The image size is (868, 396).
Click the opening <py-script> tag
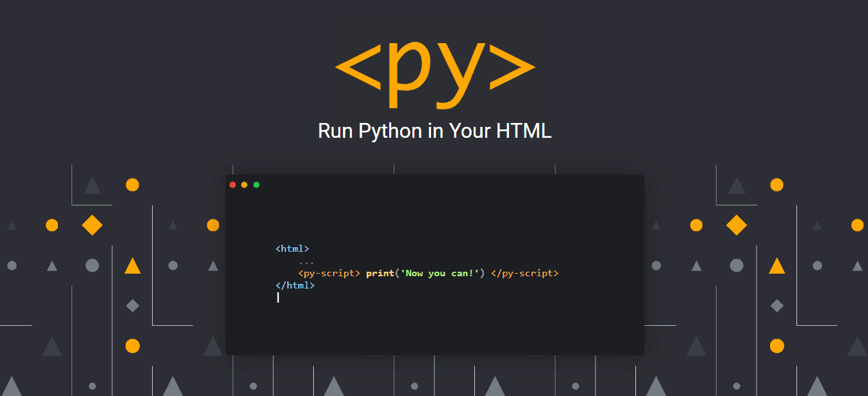point(329,273)
